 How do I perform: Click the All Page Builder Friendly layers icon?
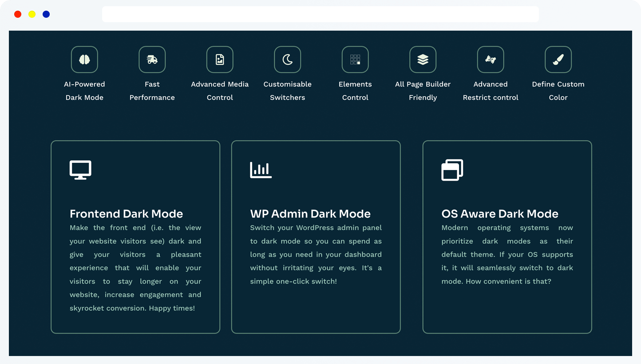423,59
